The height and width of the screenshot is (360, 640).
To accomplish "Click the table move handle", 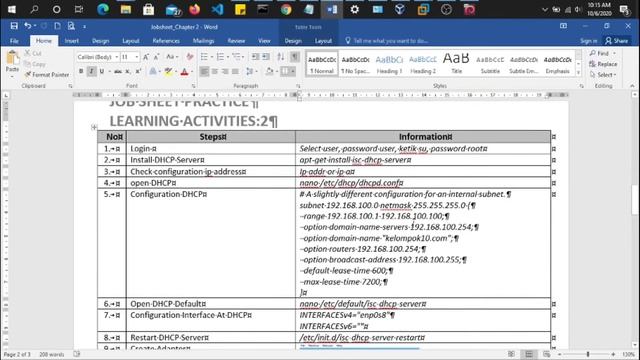I will [94, 127].
